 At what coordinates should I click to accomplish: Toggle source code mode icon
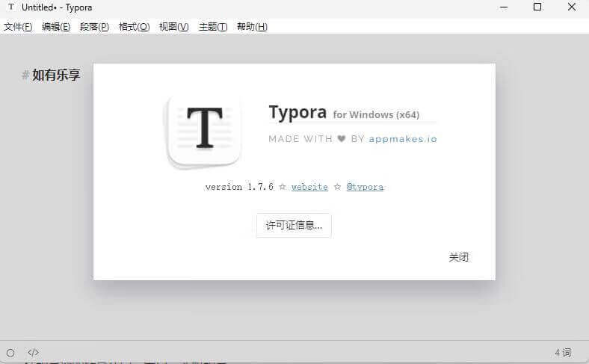tap(33, 352)
